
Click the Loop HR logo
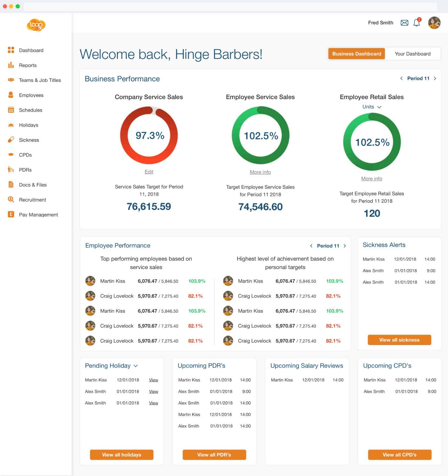click(x=36, y=25)
